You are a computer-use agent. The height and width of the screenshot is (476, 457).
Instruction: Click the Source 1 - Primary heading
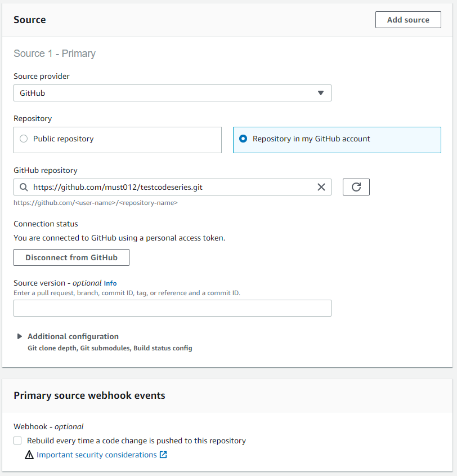(x=55, y=54)
